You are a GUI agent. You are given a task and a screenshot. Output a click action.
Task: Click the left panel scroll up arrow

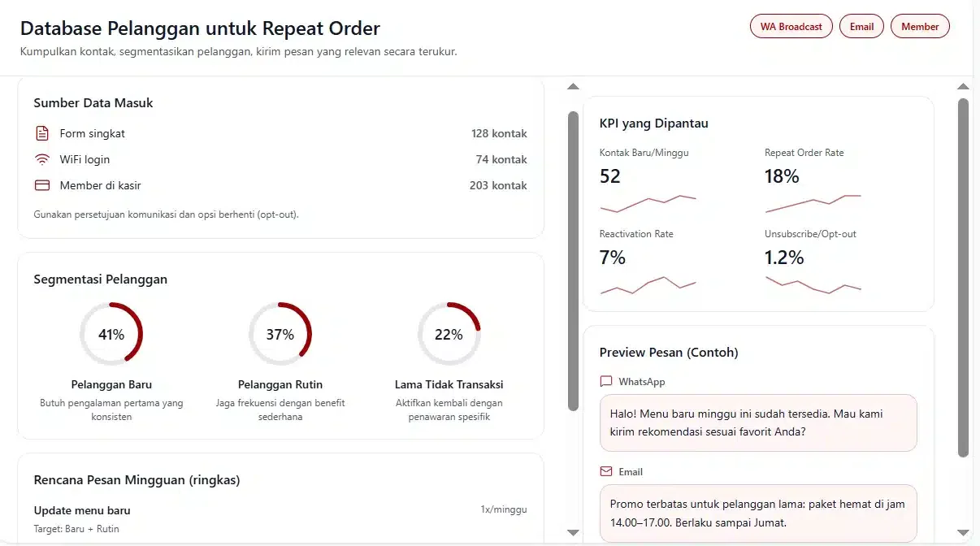click(573, 86)
